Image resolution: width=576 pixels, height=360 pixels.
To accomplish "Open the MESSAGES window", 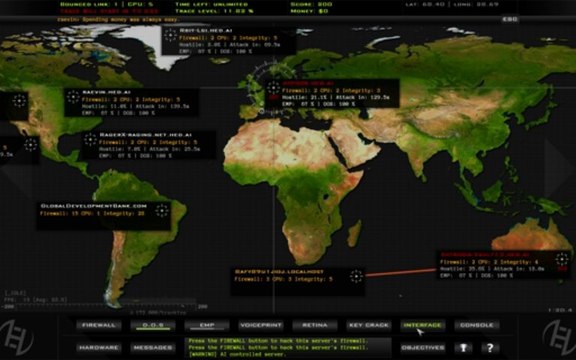I will click(x=153, y=348).
